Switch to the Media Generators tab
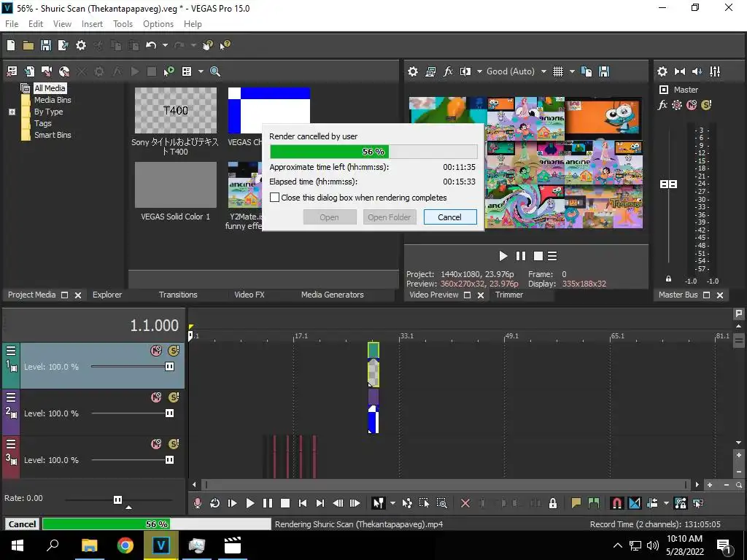The image size is (747, 560). [333, 295]
